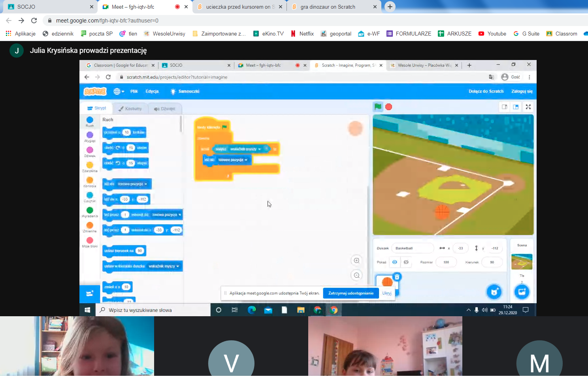Viewport: 588px width, 379px height.
Task: Enter full screen stage mode
Action: coord(528,107)
